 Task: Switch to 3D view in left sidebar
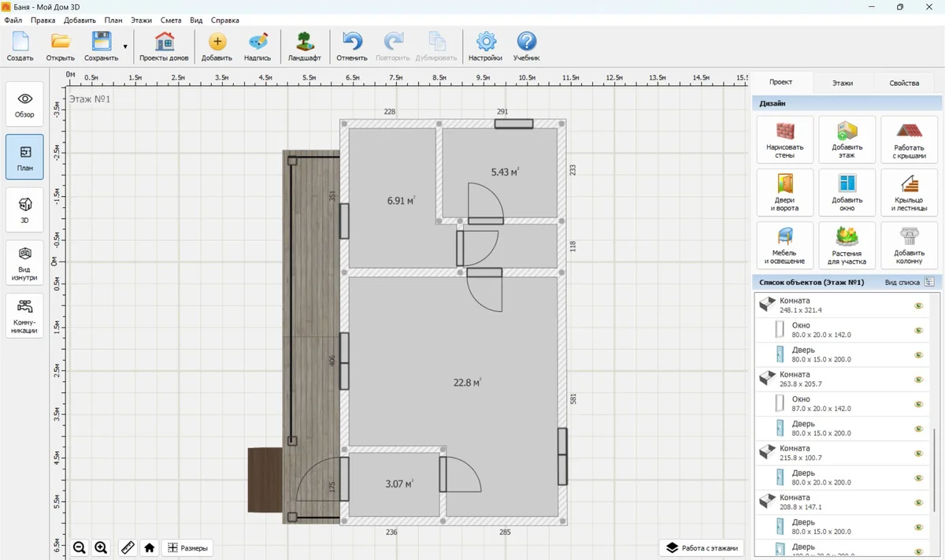click(24, 210)
